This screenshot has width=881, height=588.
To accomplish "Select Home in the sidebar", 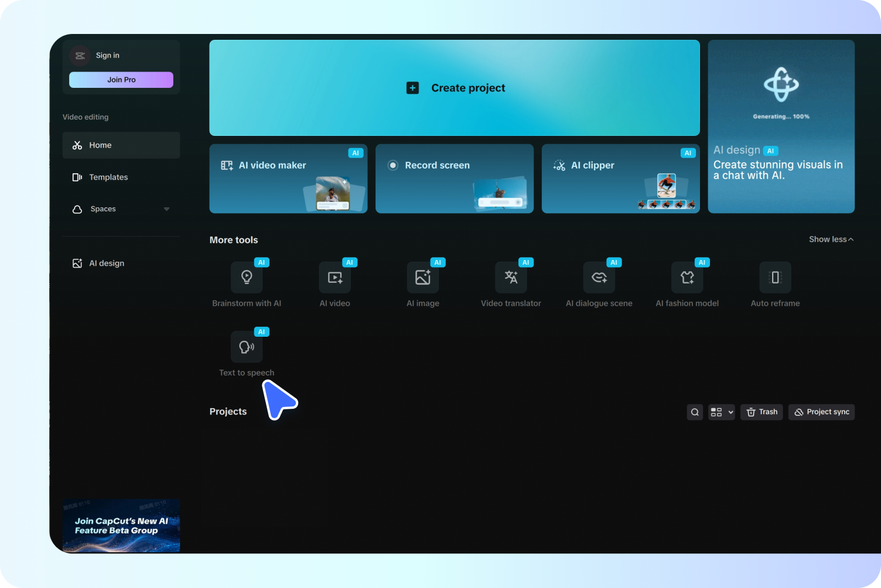I will (x=100, y=145).
